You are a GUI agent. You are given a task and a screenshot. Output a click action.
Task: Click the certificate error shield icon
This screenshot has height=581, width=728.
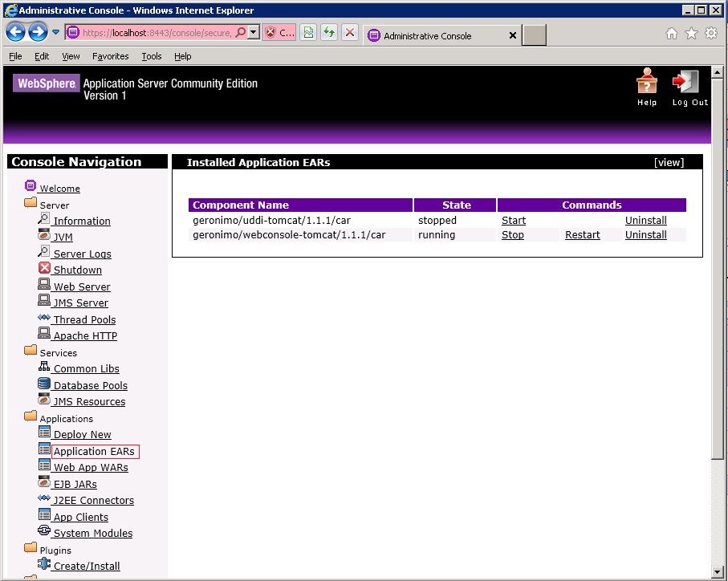point(270,32)
